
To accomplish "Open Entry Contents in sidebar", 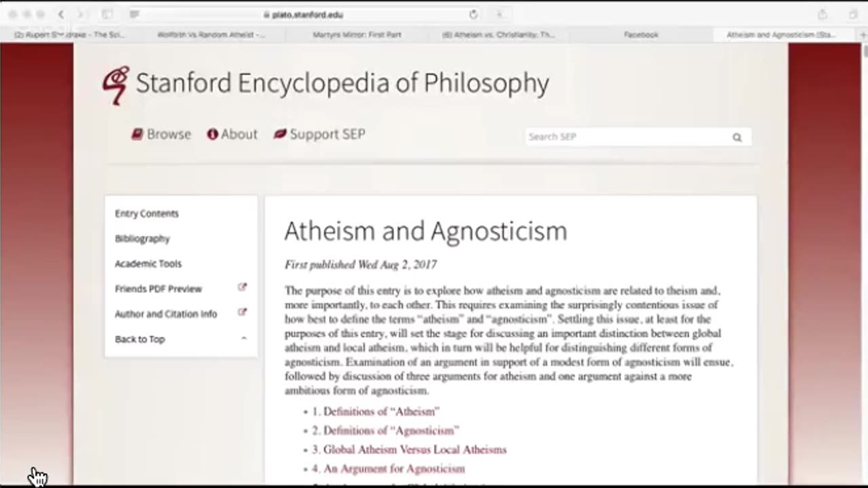I will [x=146, y=213].
